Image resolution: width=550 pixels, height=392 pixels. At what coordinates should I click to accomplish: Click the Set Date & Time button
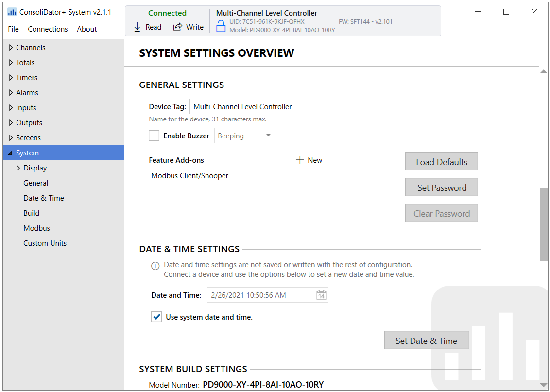[427, 340]
